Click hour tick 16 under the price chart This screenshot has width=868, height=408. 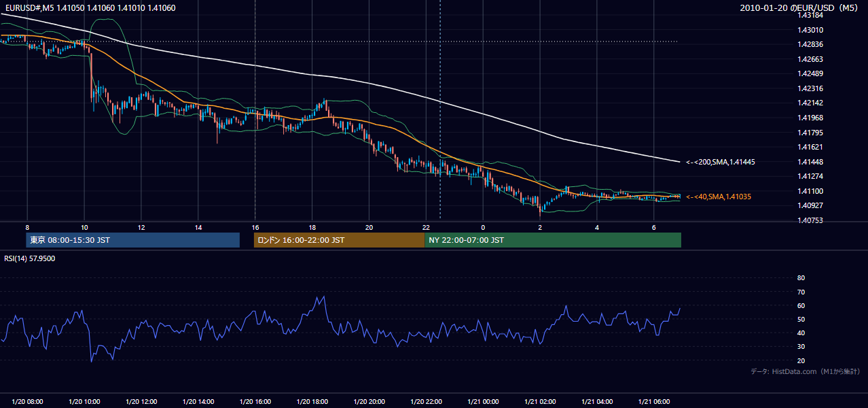255,227
